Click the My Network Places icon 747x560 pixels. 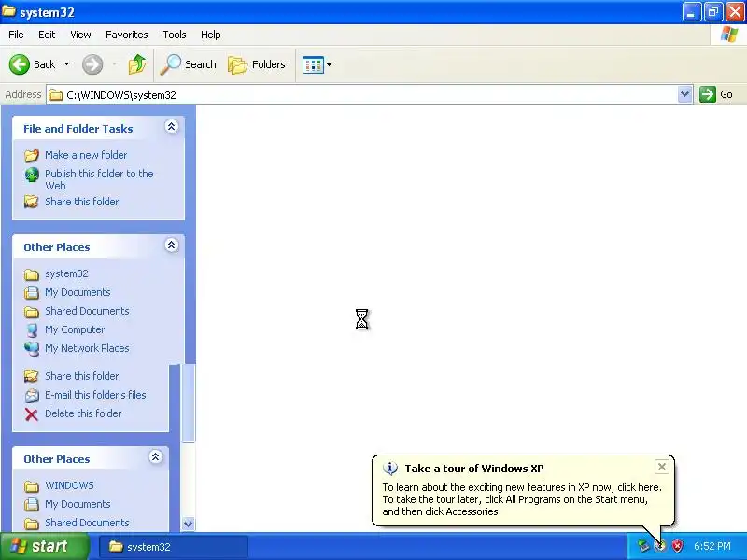coord(32,348)
